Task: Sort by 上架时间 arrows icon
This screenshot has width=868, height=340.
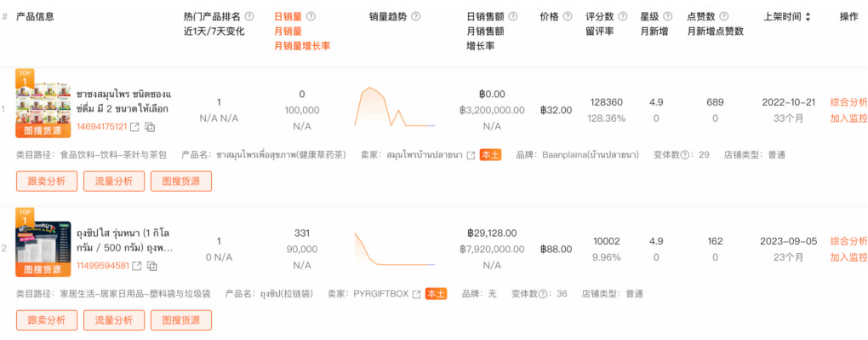Action: pos(808,17)
